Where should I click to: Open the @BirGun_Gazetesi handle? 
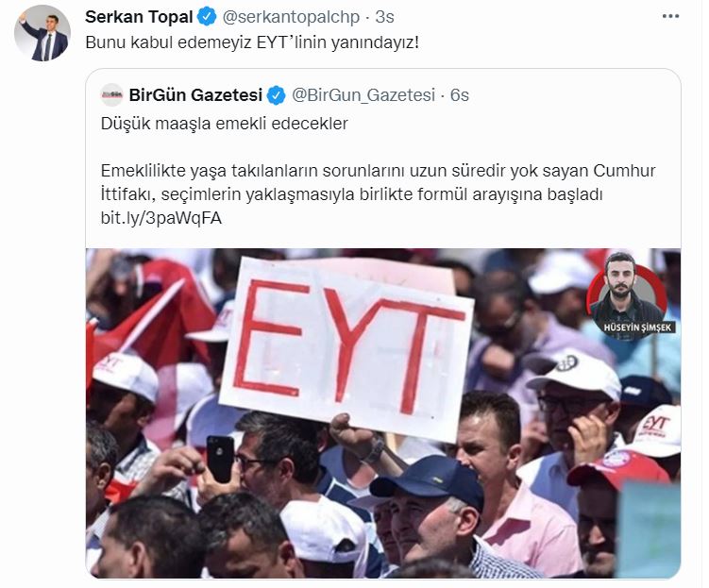tap(363, 95)
